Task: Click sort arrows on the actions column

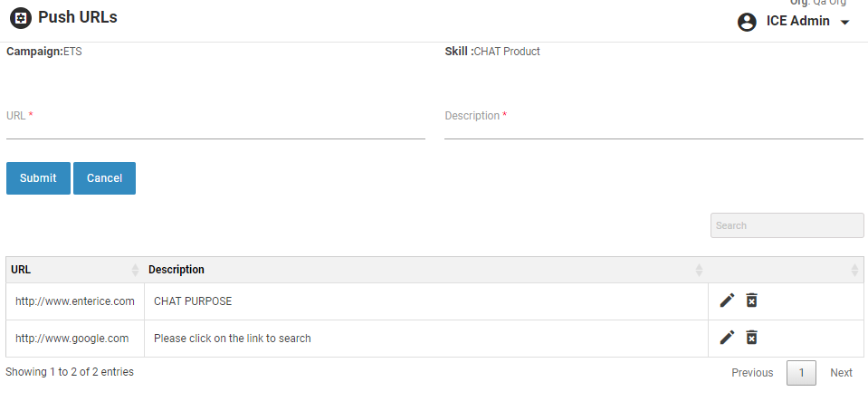Action: point(854,270)
